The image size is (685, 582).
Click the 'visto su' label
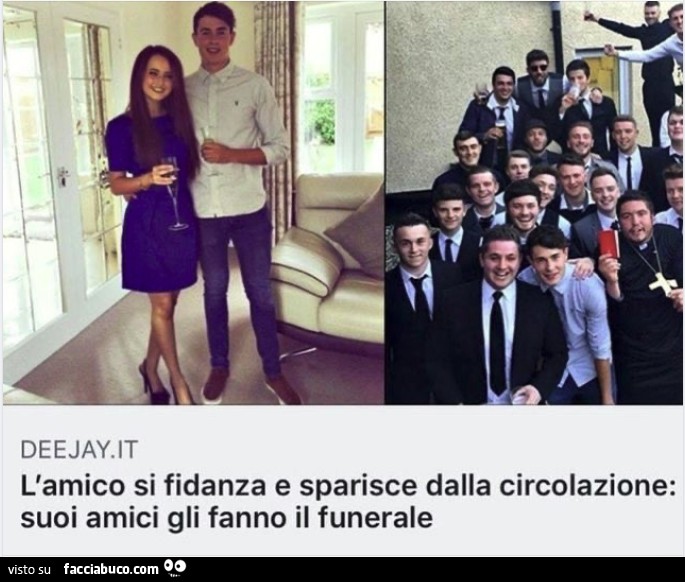(30, 570)
